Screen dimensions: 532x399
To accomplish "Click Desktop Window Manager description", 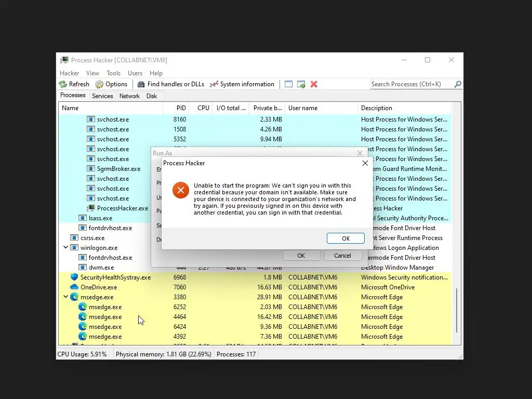I will 397,268.
